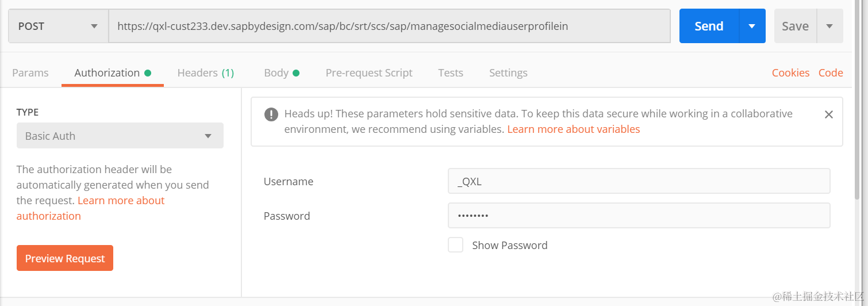
Task: Dismiss the Heads up warning banner
Action: coord(828,114)
